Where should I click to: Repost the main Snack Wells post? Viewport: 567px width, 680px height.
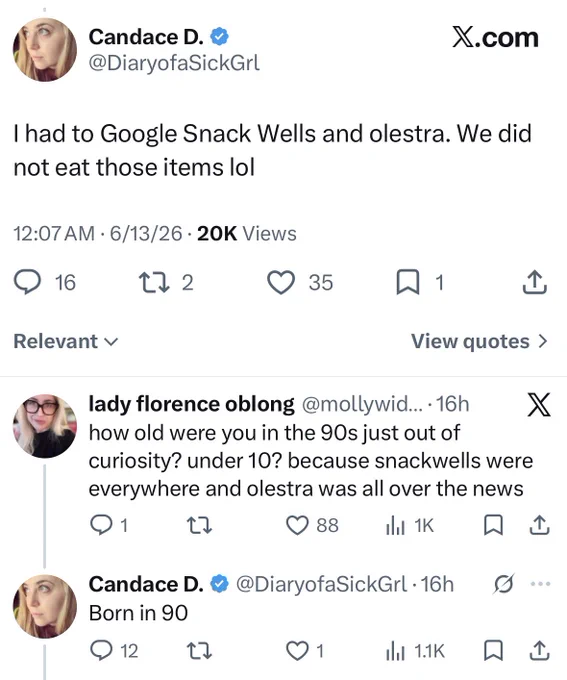pyautogui.click(x=153, y=282)
